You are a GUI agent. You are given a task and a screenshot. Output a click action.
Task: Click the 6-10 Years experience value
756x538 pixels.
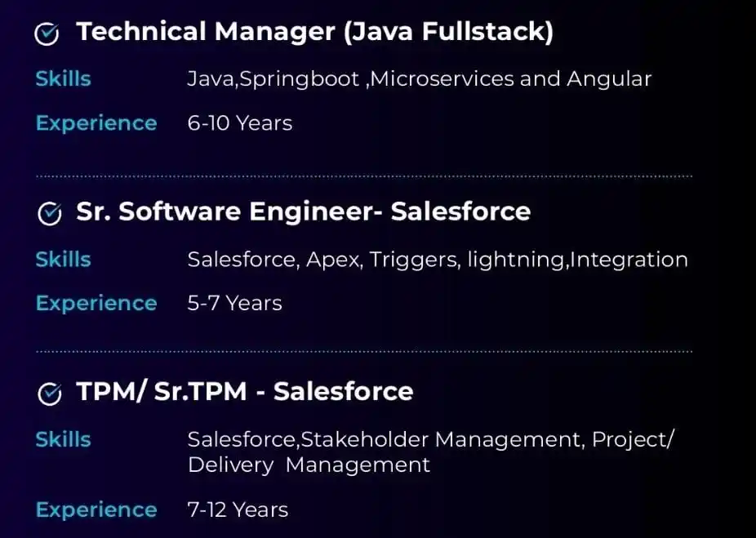point(240,123)
